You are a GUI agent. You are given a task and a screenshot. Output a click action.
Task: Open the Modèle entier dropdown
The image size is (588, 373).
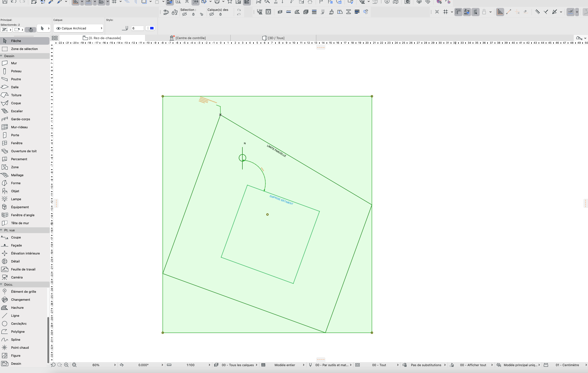click(285, 365)
